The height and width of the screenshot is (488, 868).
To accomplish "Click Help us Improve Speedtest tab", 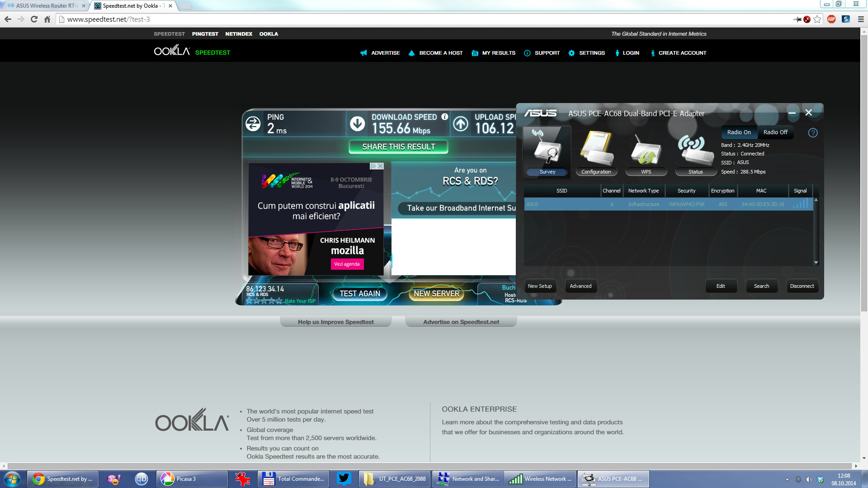I will tap(335, 322).
